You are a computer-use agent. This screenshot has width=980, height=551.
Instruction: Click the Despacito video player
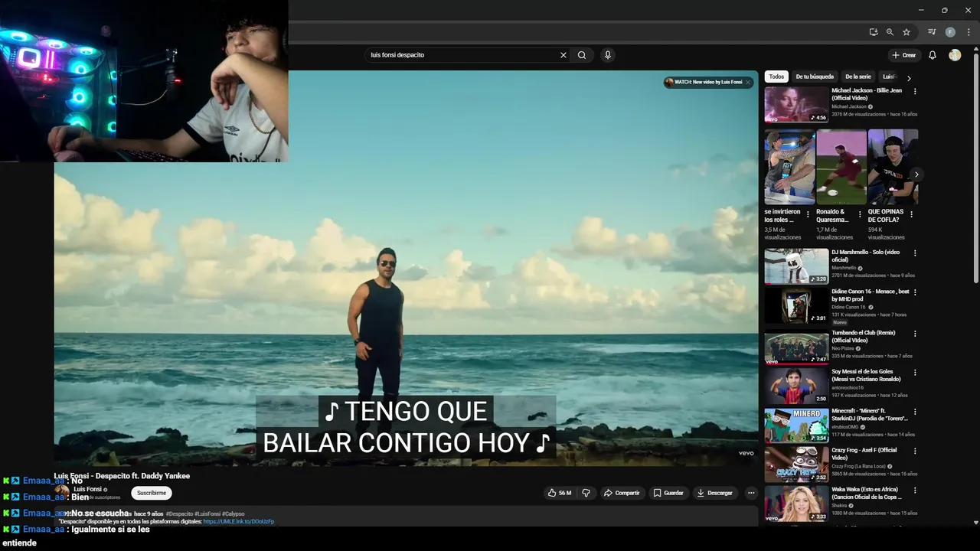[x=406, y=268]
